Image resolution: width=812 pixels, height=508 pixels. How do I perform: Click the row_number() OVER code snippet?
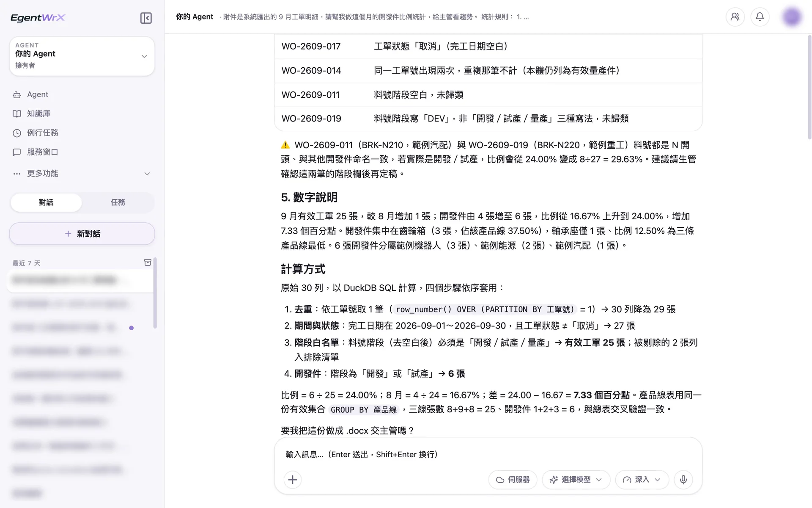coord(485,309)
